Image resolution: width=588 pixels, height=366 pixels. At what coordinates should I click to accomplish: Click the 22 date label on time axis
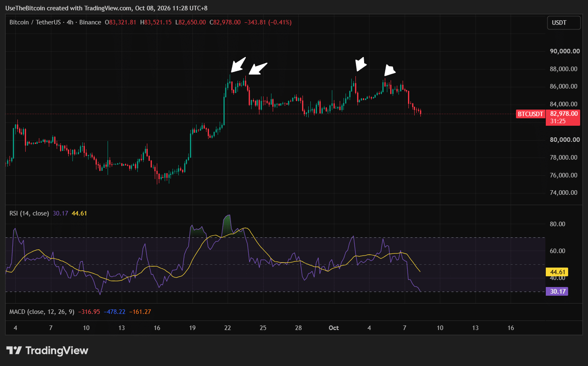pyautogui.click(x=228, y=328)
